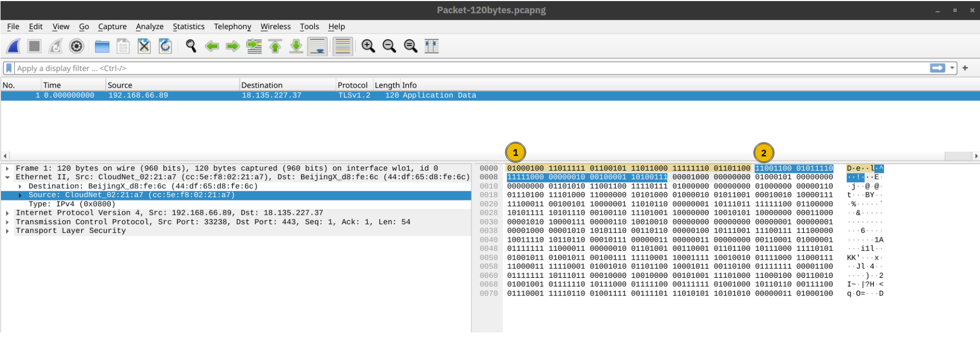
Task: Click byte offset 0070 in bytes pane
Action: [488, 293]
